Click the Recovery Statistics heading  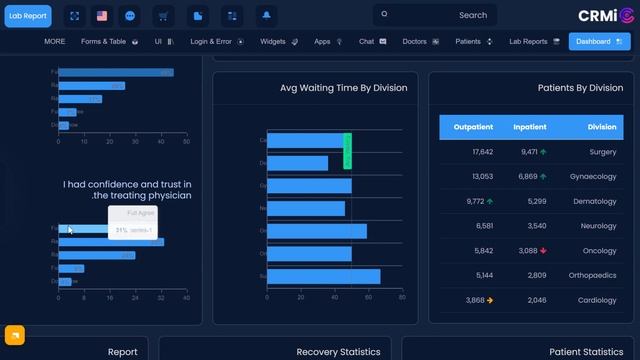[x=338, y=352]
